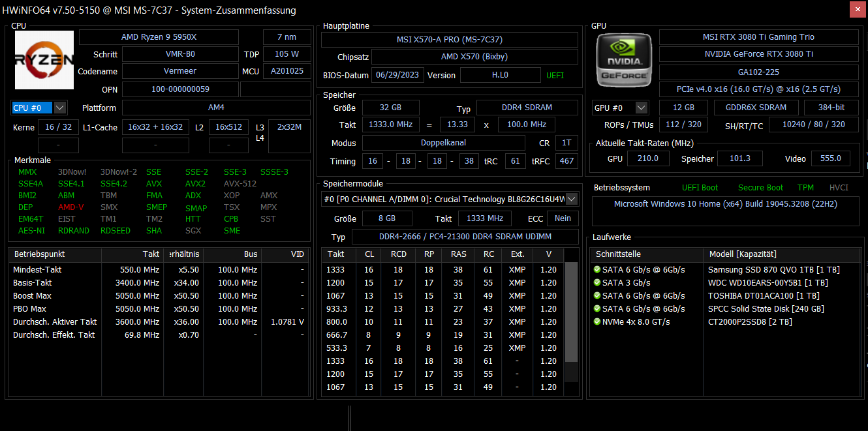Click the UEFI Boot status label
This screenshot has height=431, width=868.
pyautogui.click(x=700, y=188)
